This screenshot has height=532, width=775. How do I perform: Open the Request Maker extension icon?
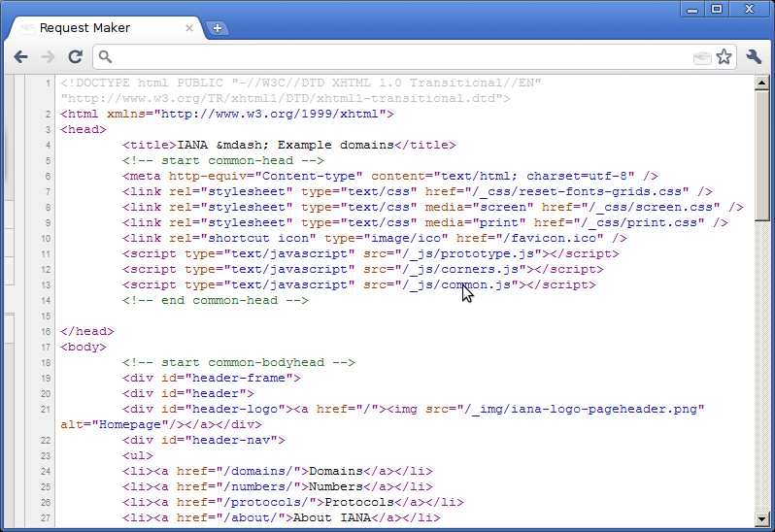coord(702,58)
